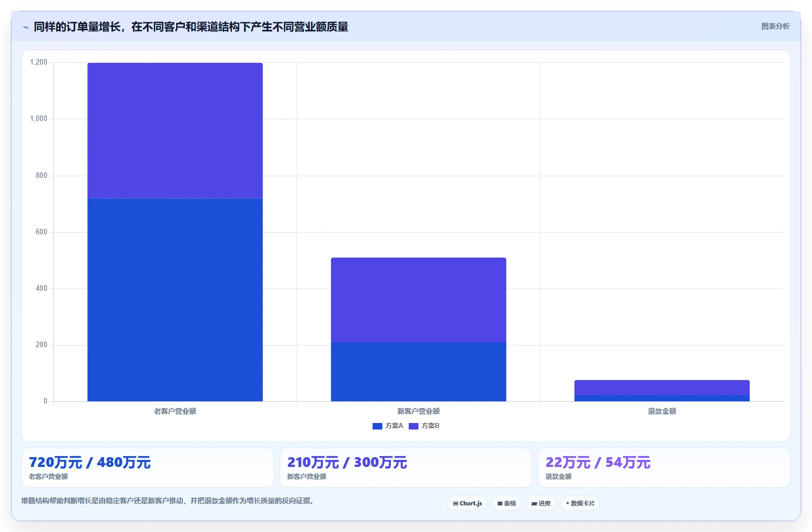Click the 210万元 / 300万元 card value
Viewport: 812px width, 532px height.
(347, 463)
